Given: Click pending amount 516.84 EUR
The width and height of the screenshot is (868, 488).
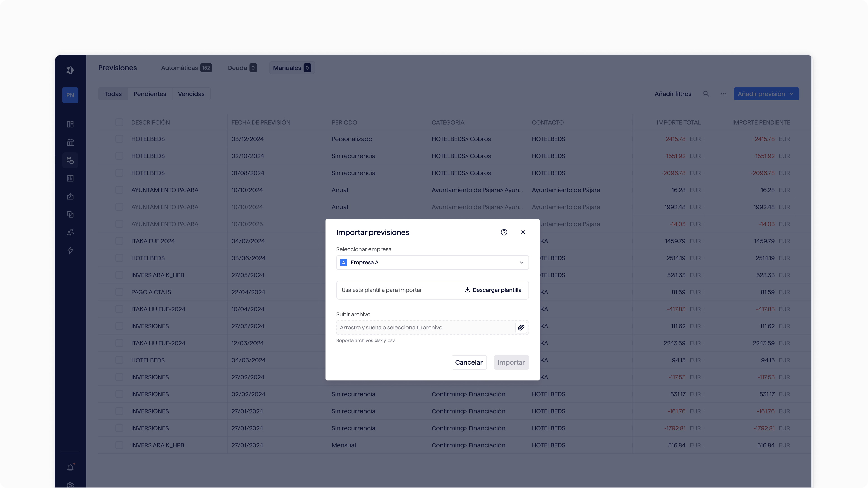Looking at the screenshot, I should click(773, 445).
